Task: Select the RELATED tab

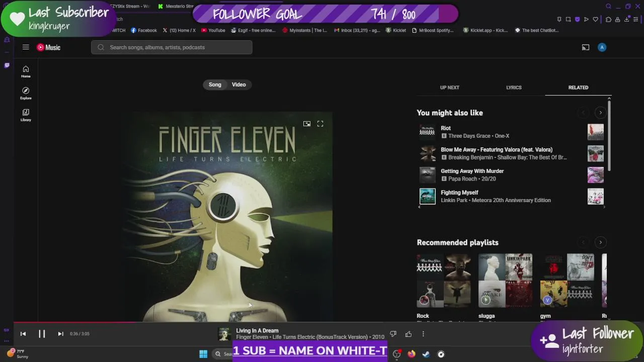Action: (x=578, y=87)
